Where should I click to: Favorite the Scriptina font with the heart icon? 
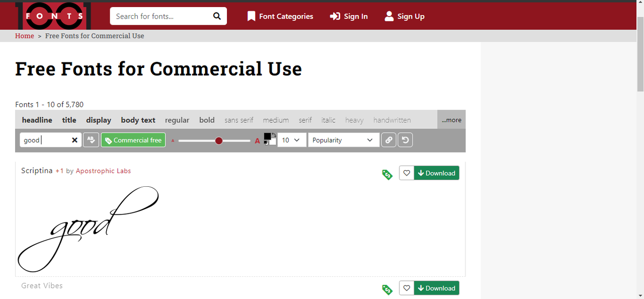coord(407,173)
